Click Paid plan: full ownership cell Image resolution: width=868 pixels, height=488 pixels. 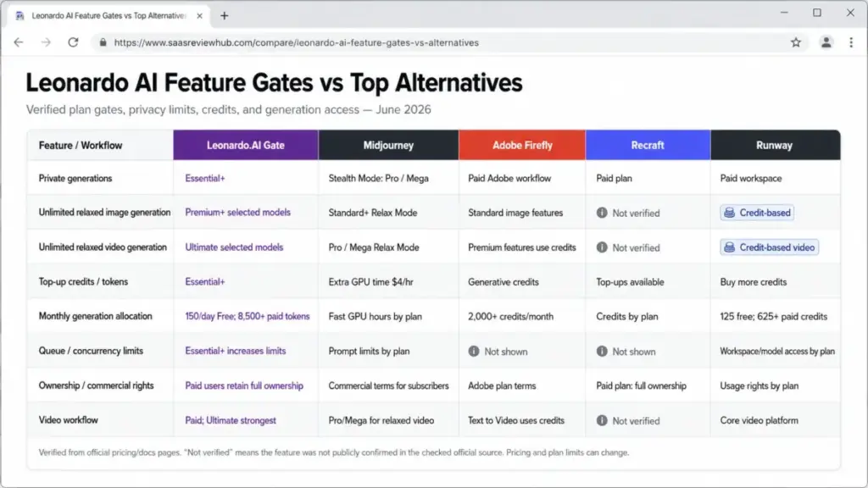click(641, 385)
